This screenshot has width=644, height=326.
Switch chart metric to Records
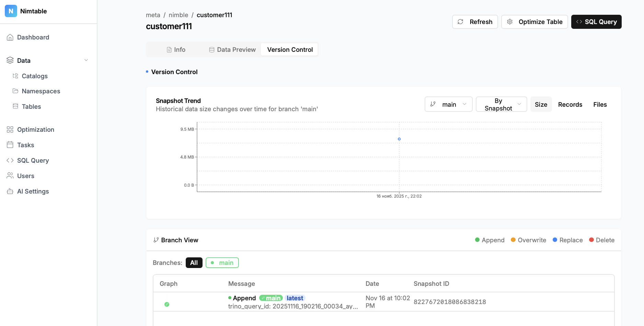(570, 105)
